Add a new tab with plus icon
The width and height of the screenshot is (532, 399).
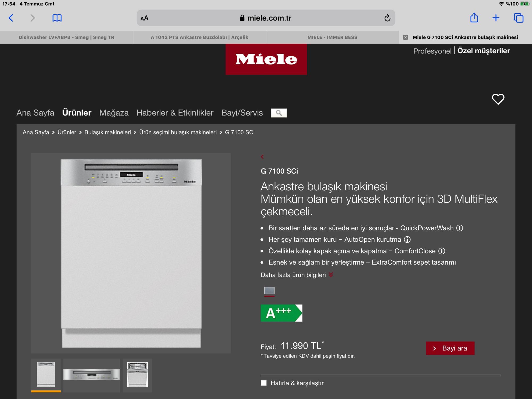pos(496,18)
